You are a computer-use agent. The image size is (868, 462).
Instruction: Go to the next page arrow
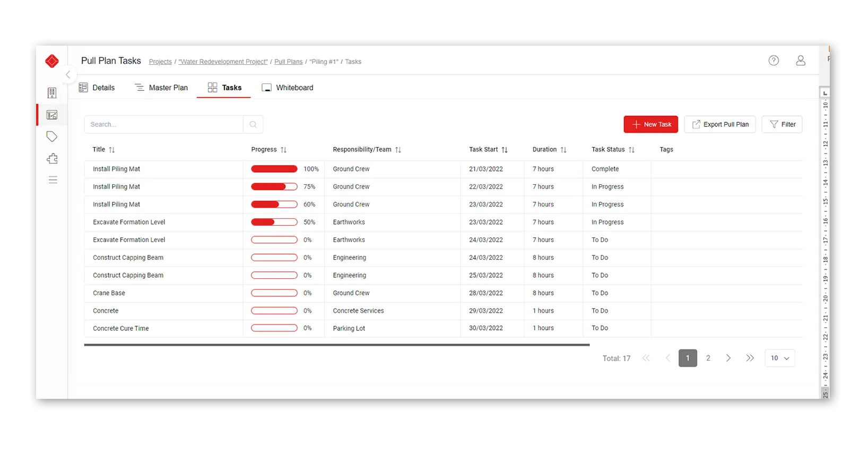(x=728, y=358)
